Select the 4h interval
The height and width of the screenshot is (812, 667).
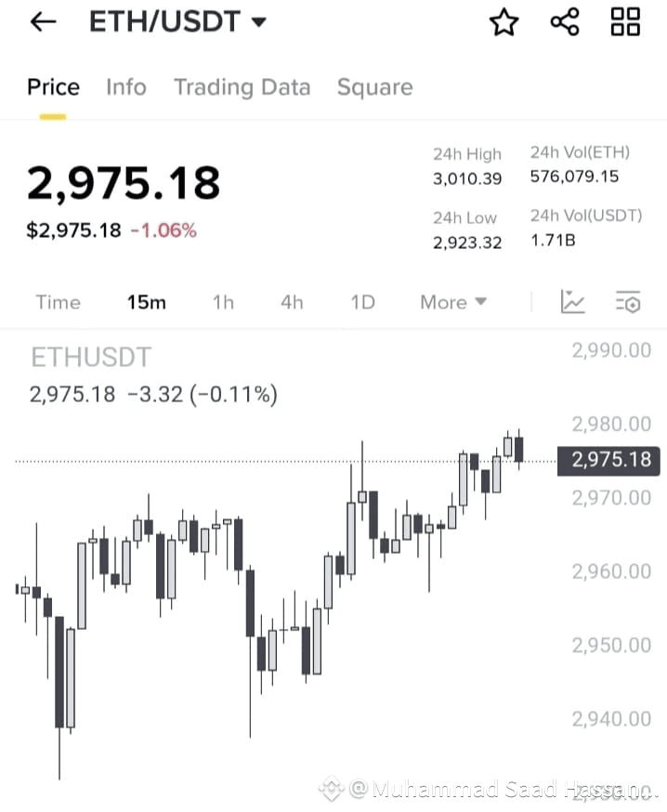pos(292,302)
